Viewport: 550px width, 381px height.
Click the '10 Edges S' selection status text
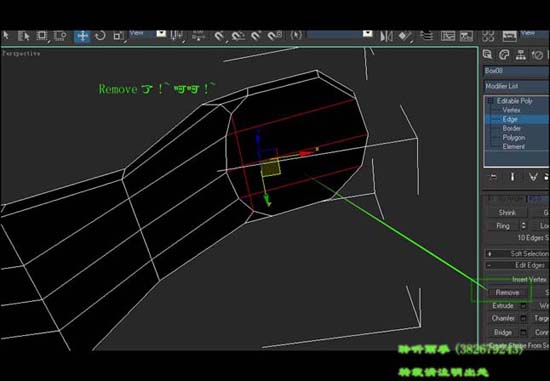533,238
